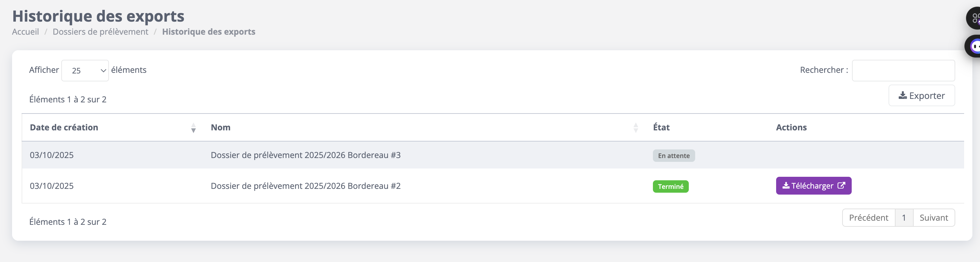980x262 pixels.
Task: Go to the Suivant page
Action: [x=934, y=217]
